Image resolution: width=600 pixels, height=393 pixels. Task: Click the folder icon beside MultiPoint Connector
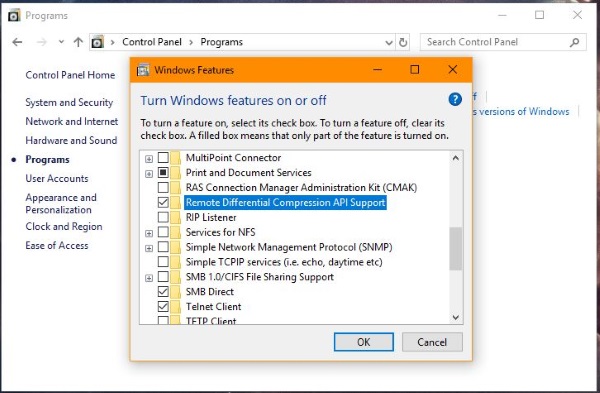(x=176, y=158)
